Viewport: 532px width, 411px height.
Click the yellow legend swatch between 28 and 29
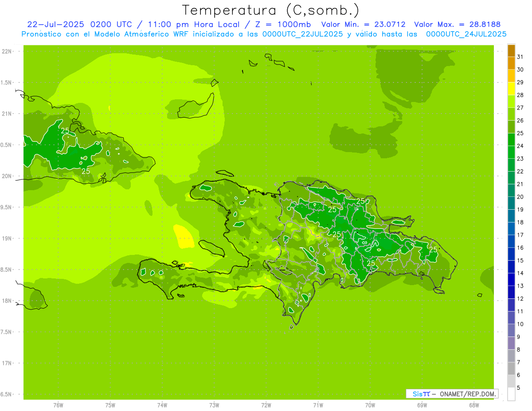[x=511, y=89]
